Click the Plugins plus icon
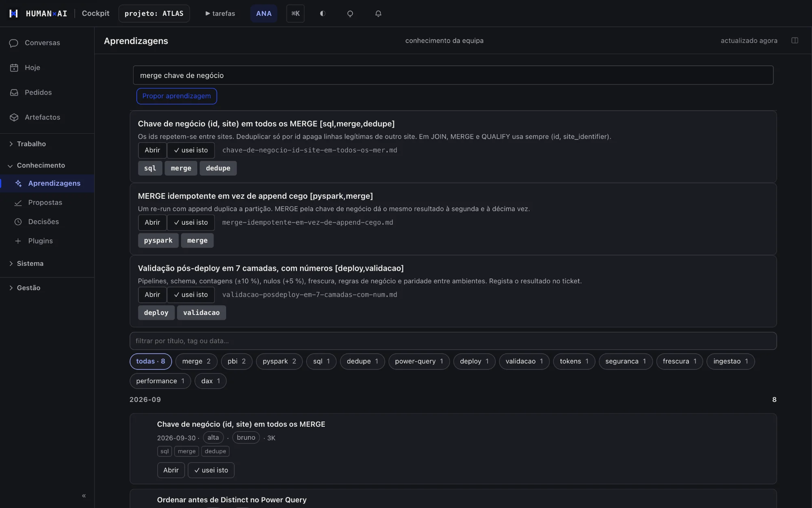812x508 pixels. (18, 241)
